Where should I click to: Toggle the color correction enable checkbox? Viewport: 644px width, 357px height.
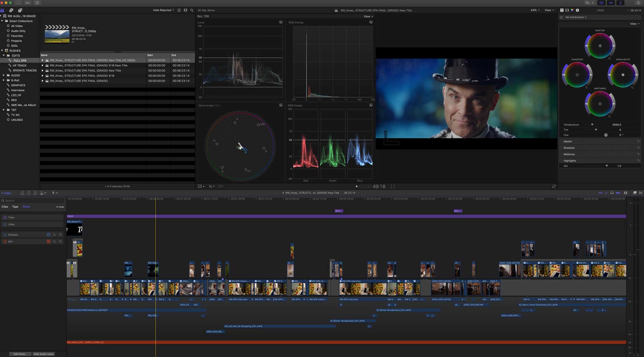(561, 17)
